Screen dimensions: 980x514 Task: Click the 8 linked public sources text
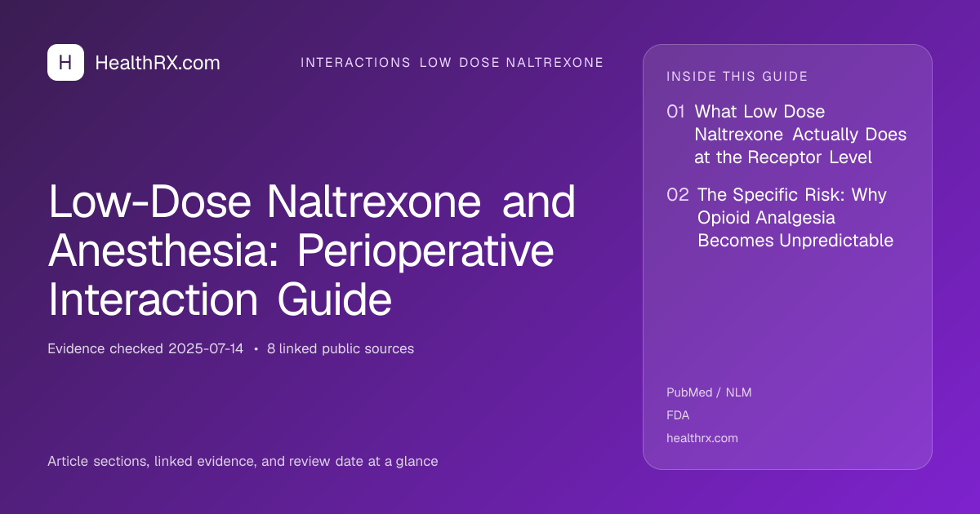pyautogui.click(x=341, y=348)
